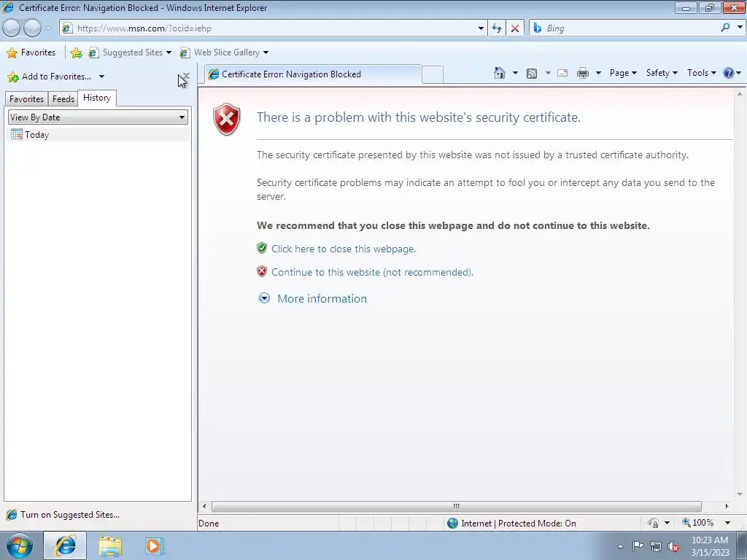Click the privacy report status icon

(x=653, y=524)
